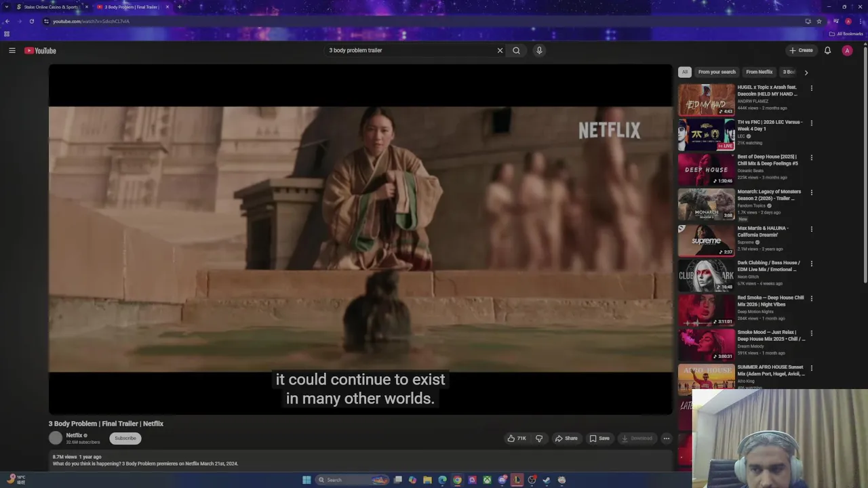Open Best of Deep House thumbnail

click(x=707, y=169)
